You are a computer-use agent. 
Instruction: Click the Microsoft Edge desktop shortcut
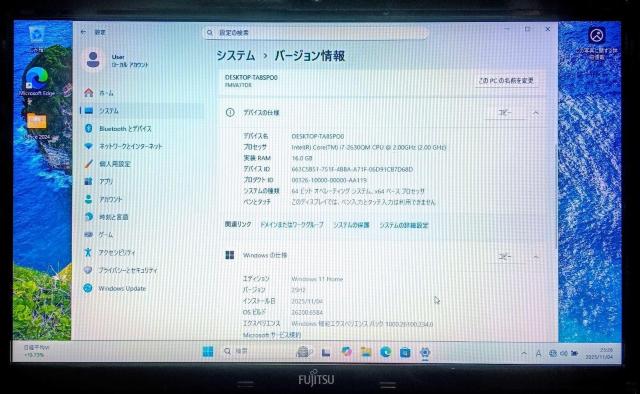click(x=37, y=82)
